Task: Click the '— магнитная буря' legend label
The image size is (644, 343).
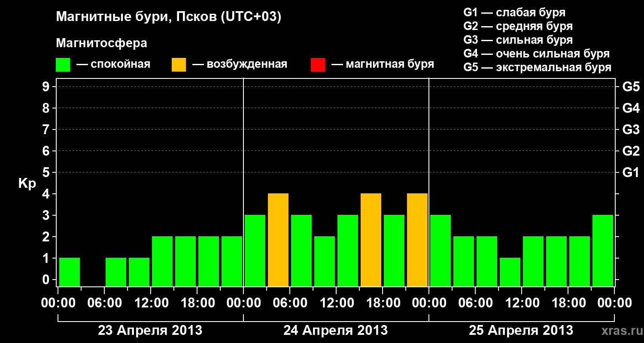Action: point(383,64)
